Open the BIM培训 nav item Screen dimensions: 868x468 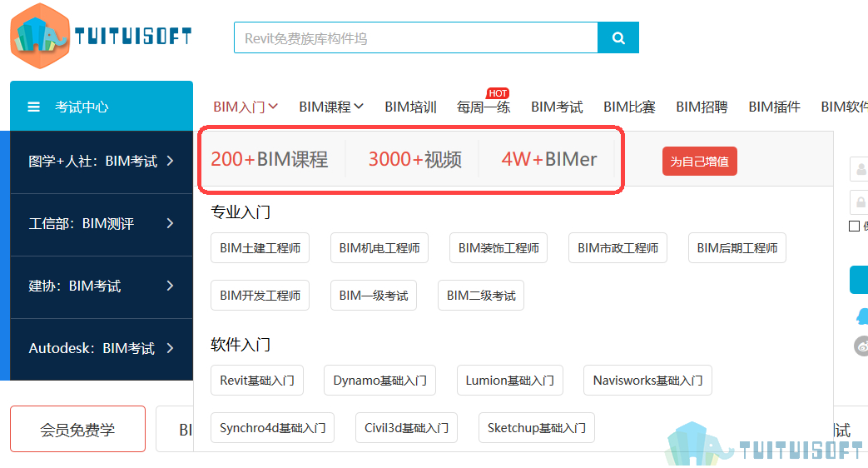411,107
